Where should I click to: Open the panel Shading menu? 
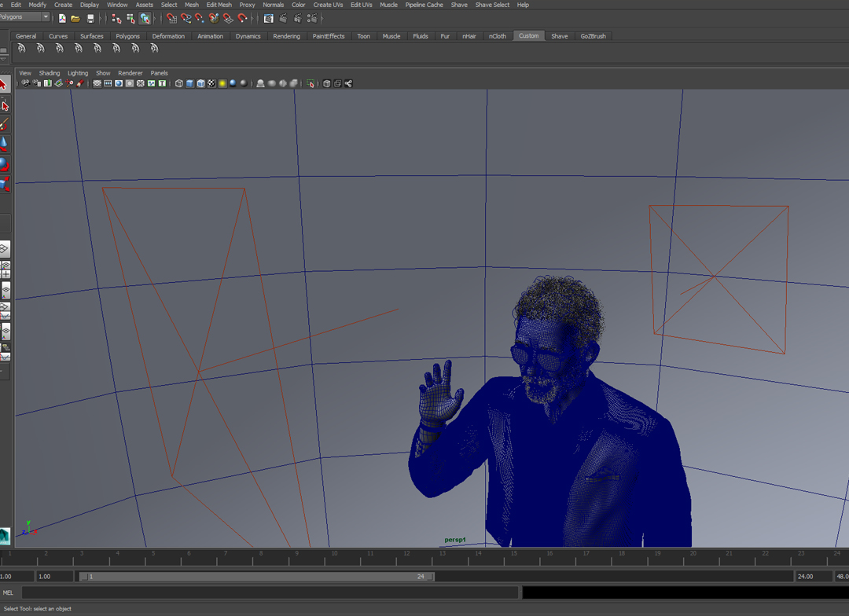(x=50, y=73)
